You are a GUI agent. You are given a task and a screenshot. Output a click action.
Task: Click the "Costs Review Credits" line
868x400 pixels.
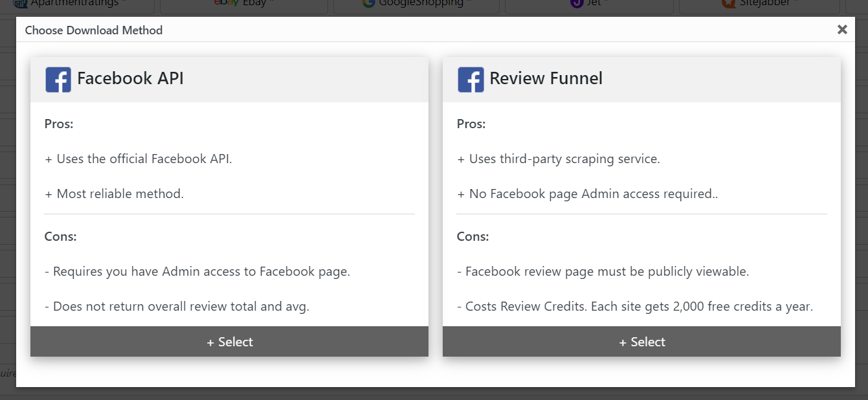(639, 306)
